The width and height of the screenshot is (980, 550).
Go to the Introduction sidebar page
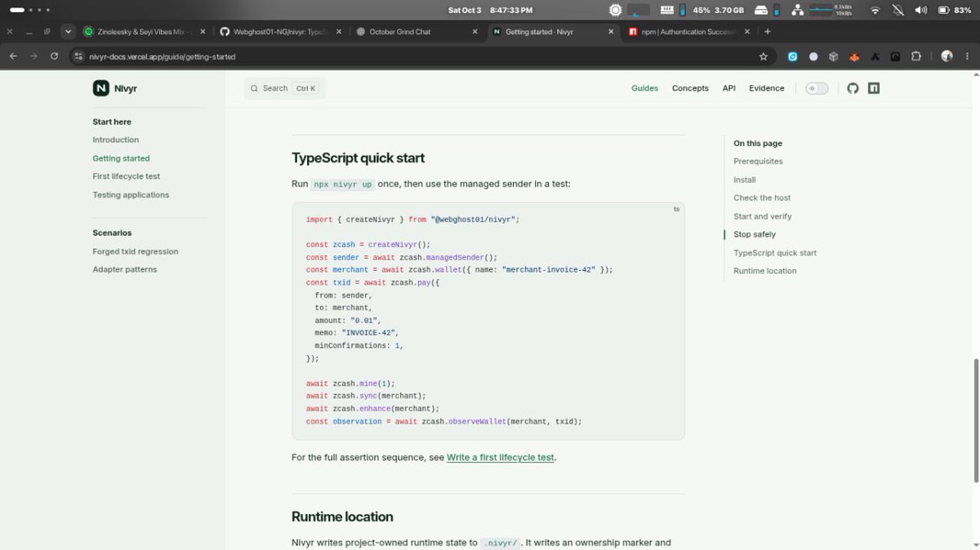[116, 140]
